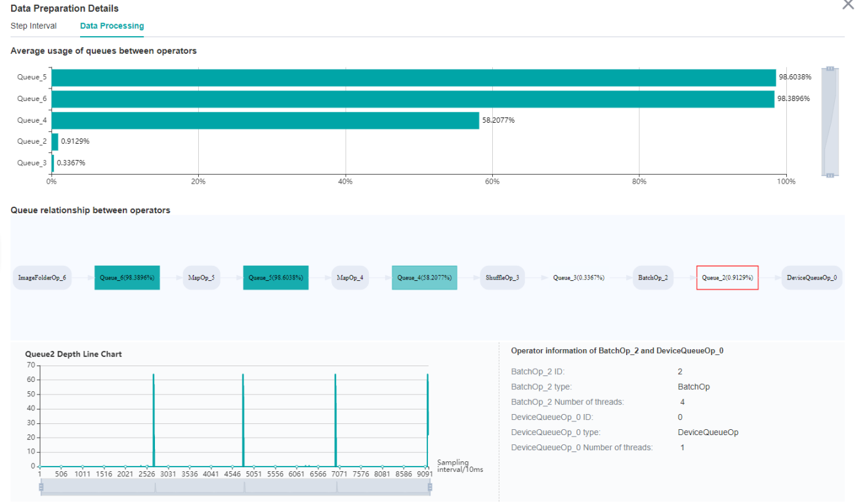Select the highlighted Queue_2(0.9129%) node
867x504 pixels.
tap(727, 278)
